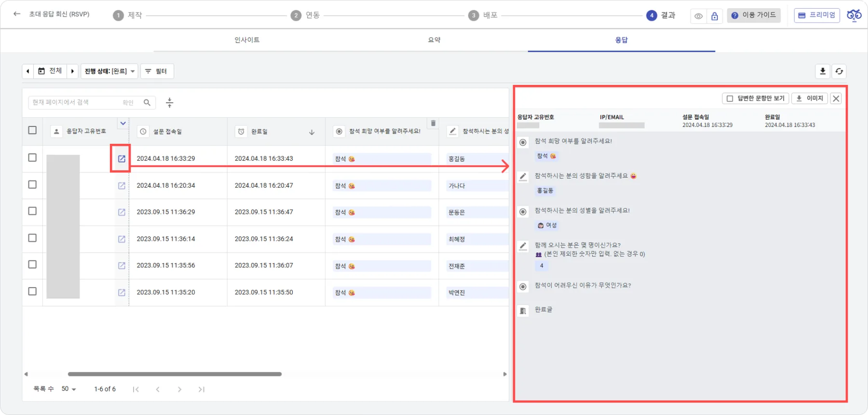Go to step 2 연동

tap(306, 15)
